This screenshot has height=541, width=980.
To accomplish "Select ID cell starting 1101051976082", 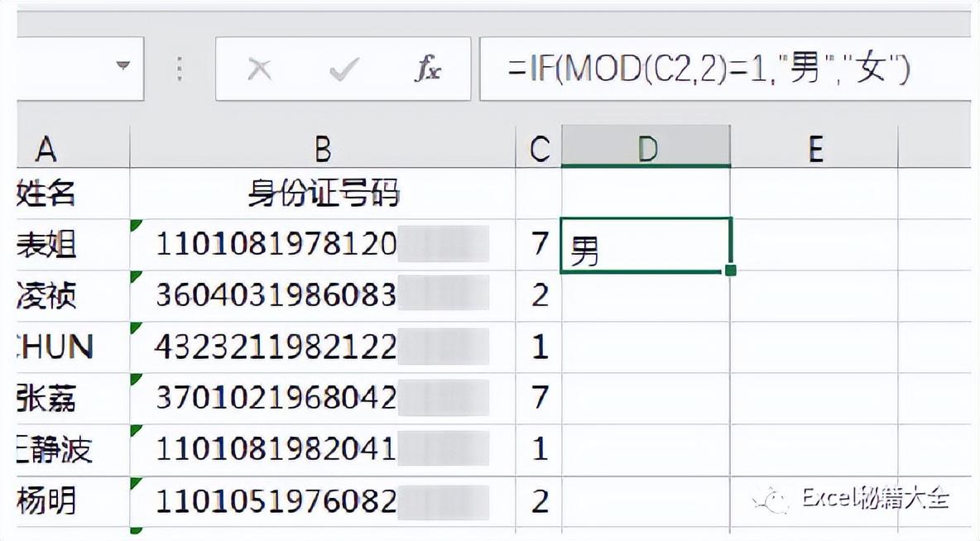I will pyautogui.click(x=323, y=501).
